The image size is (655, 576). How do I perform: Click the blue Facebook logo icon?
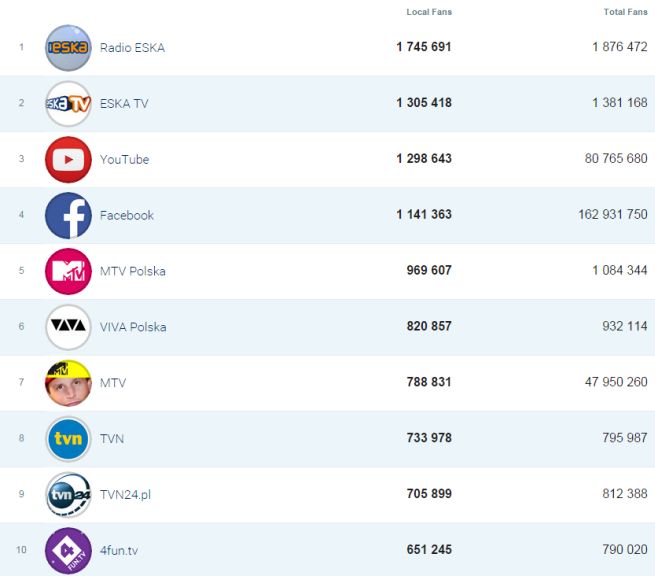tap(68, 215)
